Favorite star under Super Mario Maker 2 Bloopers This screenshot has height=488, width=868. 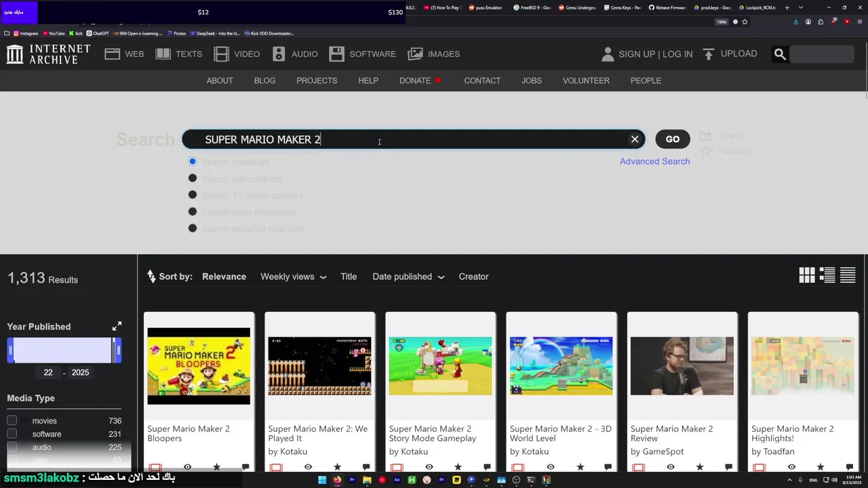216,467
